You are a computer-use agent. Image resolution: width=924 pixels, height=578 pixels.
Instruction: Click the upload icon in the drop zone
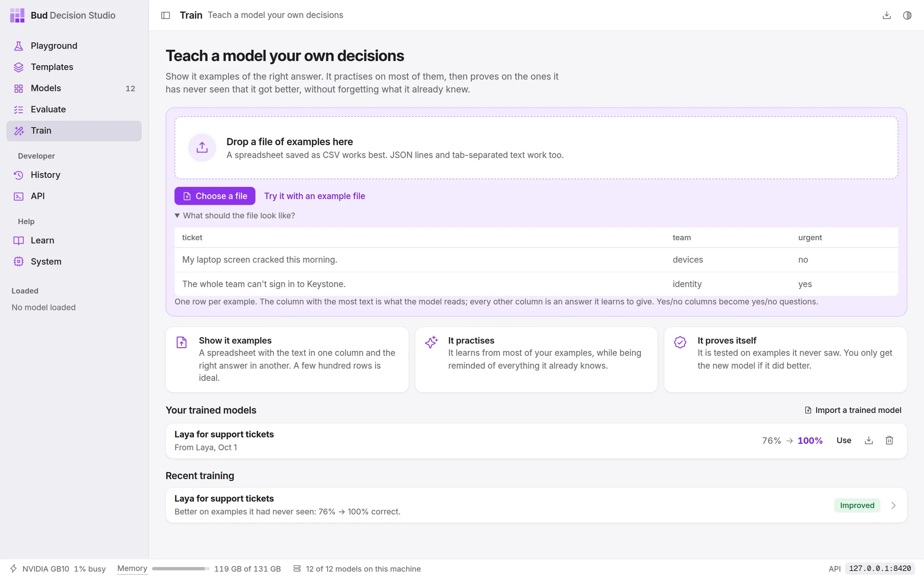pyautogui.click(x=202, y=148)
